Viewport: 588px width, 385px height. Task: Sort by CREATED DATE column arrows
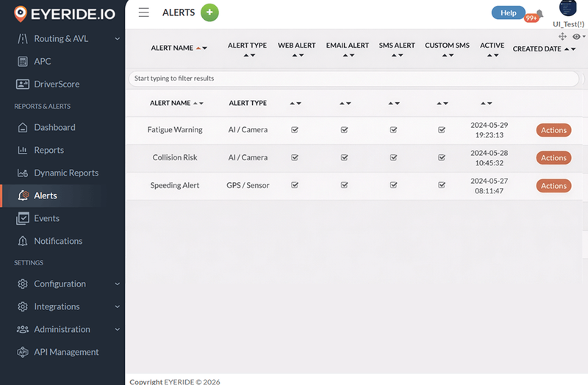click(570, 49)
